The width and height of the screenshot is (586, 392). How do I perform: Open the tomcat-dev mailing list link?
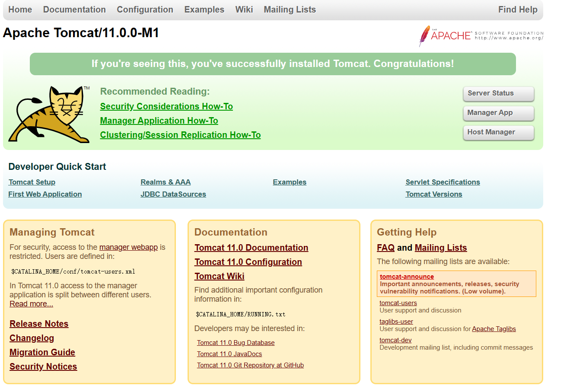coord(395,340)
